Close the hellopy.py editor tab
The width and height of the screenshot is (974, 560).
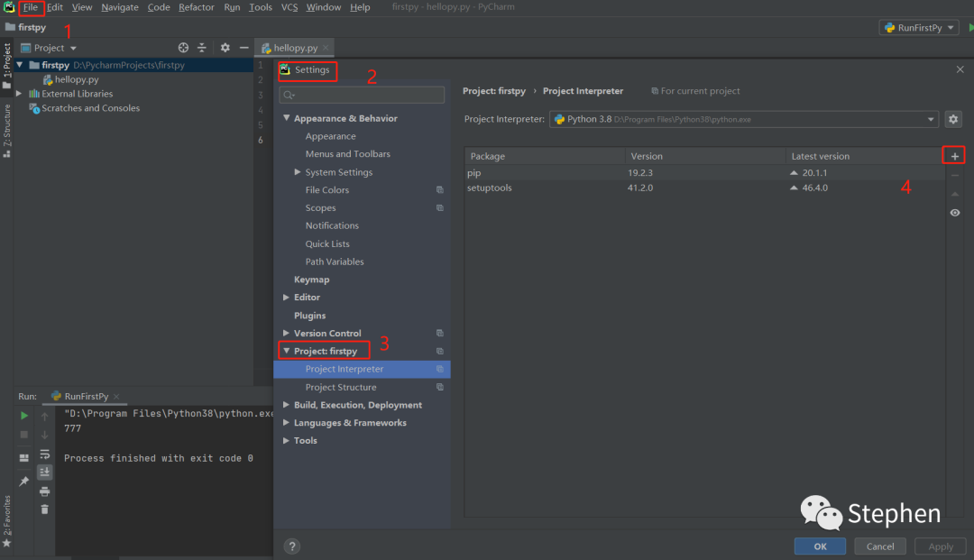click(x=326, y=48)
